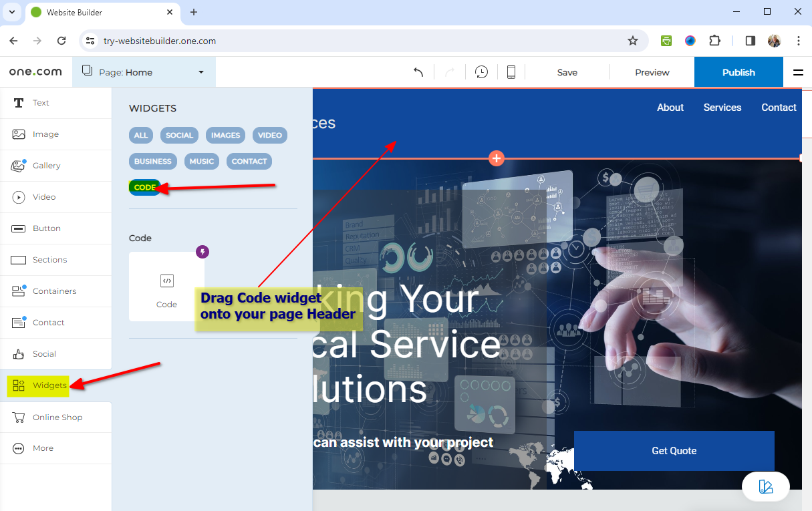This screenshot has height=511, width=812.
Task: Open the Containers tool in sidebar
Action: click(x=55, y=291)
